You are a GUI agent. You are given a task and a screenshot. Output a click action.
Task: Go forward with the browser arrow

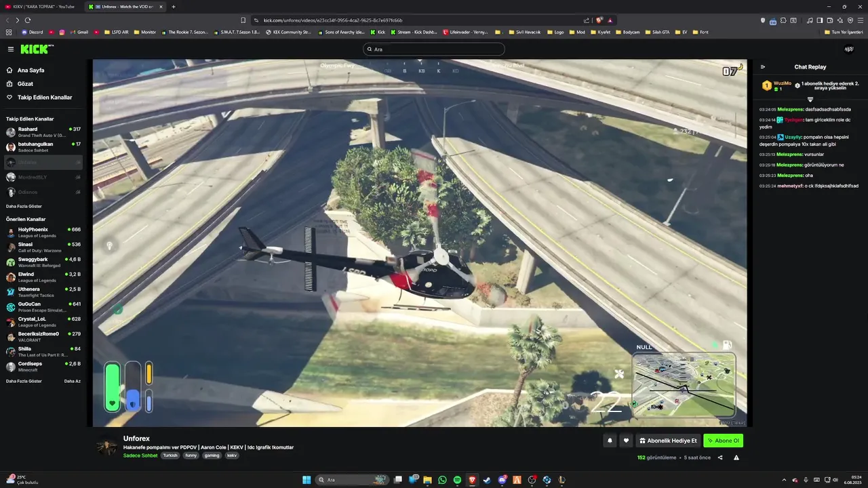pos(18,20)
